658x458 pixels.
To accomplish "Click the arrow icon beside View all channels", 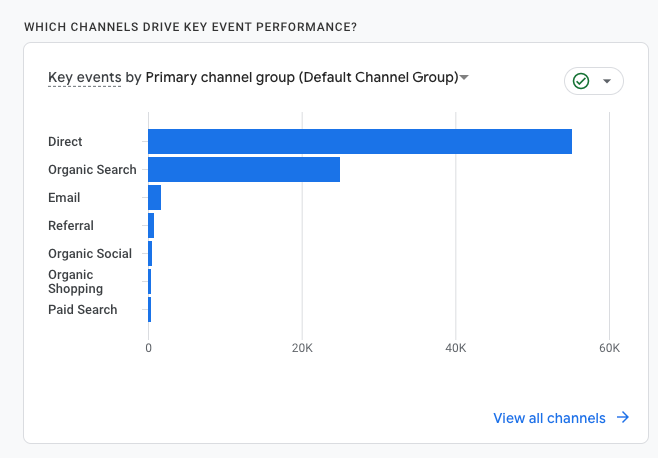I will point(623,418).
